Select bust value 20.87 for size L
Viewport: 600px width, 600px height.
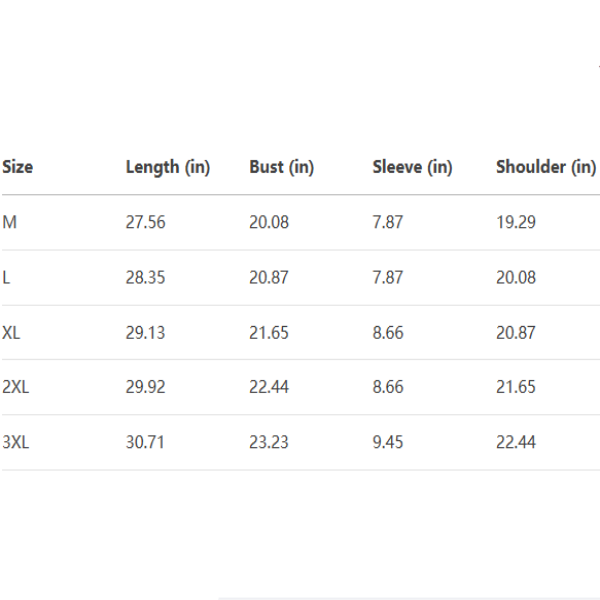[269, 277]
